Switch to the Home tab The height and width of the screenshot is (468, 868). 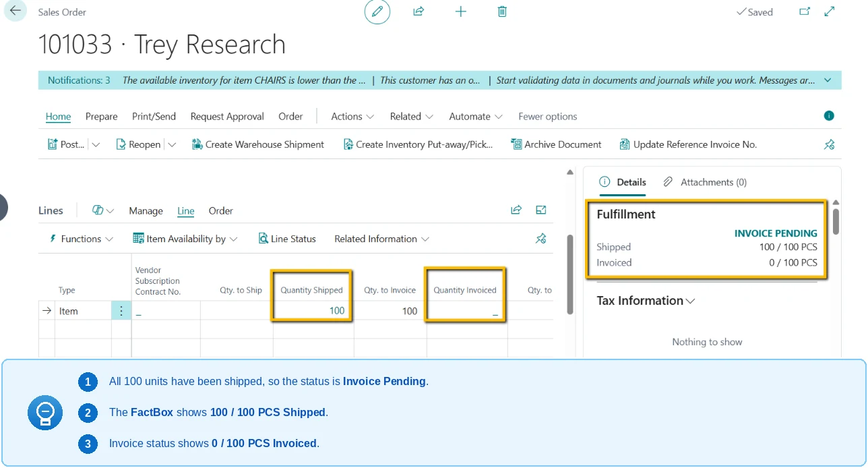(58, 116)
